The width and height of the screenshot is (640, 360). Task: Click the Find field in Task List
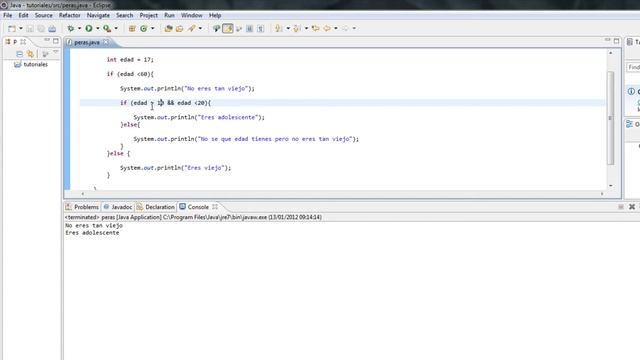[x=633, y=67]
